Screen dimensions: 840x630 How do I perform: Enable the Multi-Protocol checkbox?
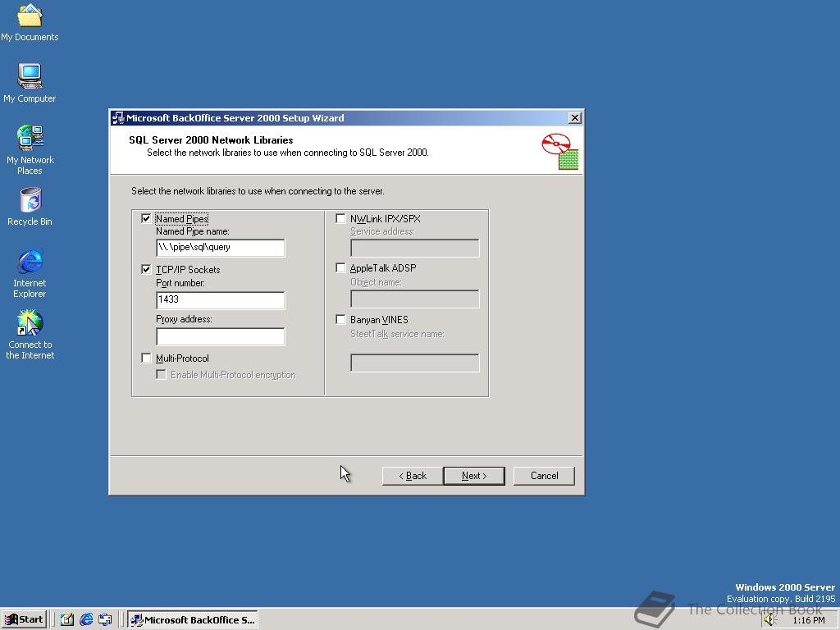click(x=146, y=358)
